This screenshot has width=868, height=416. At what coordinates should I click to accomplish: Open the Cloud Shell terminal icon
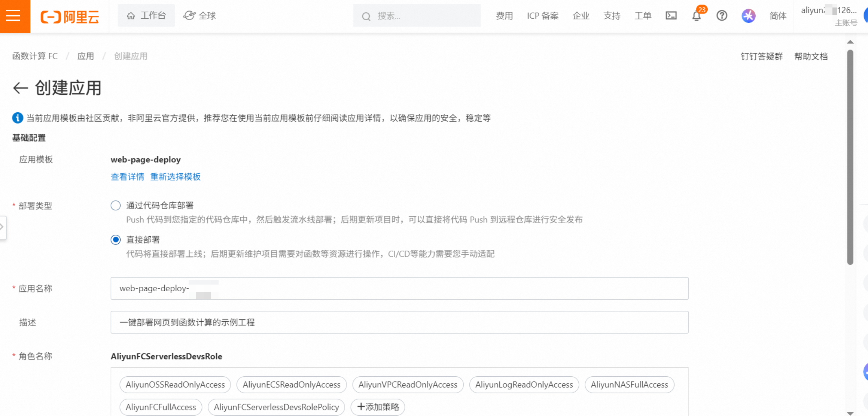click(x=671, y=16)
